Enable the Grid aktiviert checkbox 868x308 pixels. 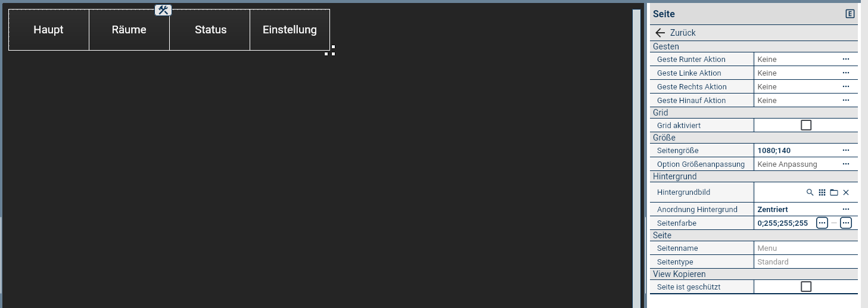(x=806, y=125)
